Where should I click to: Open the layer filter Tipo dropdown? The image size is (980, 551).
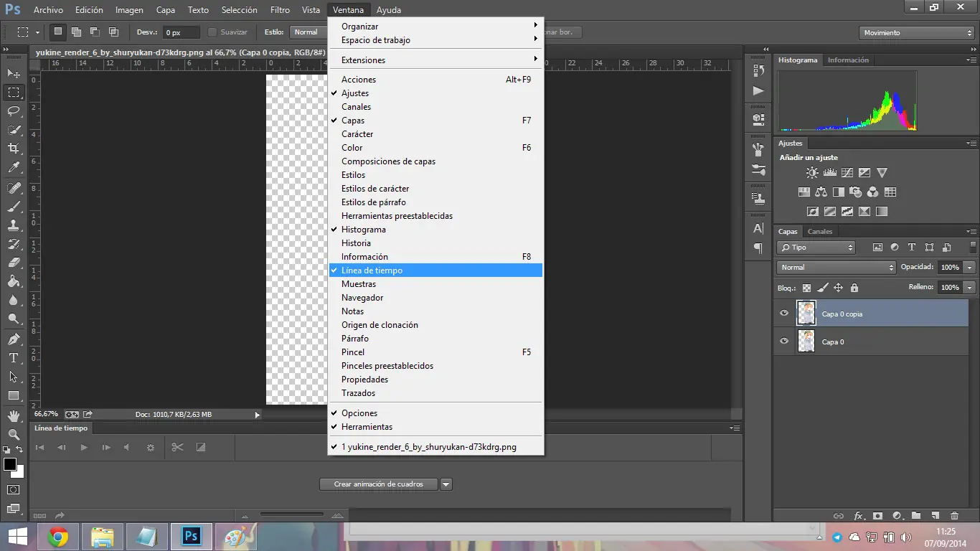816,248
